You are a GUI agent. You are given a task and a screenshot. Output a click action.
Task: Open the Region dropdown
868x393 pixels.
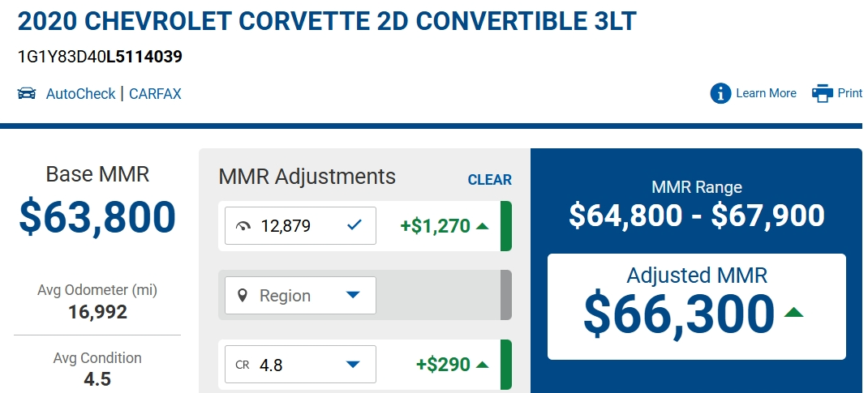tap(300, 296)
